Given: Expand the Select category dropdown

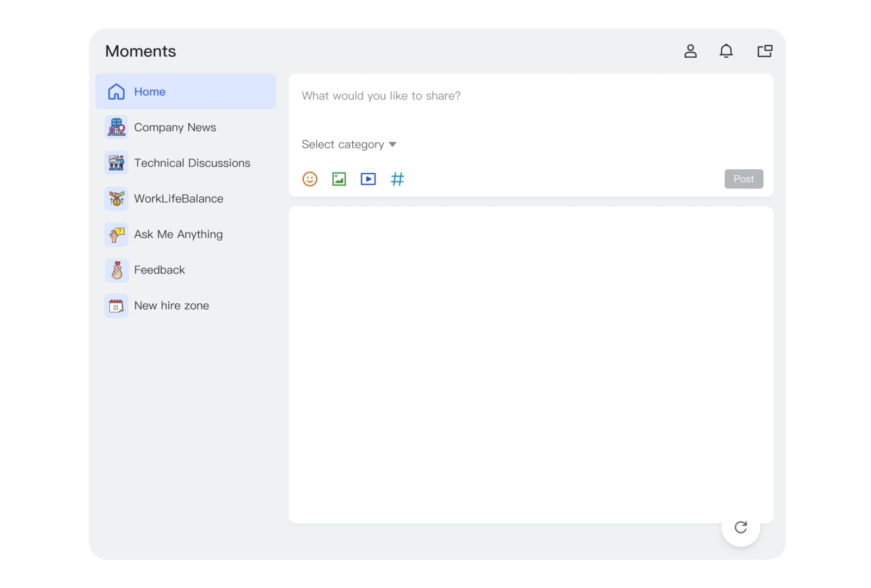Looking at the screenshot, I should pyautogui.click(x=349, y=144).
